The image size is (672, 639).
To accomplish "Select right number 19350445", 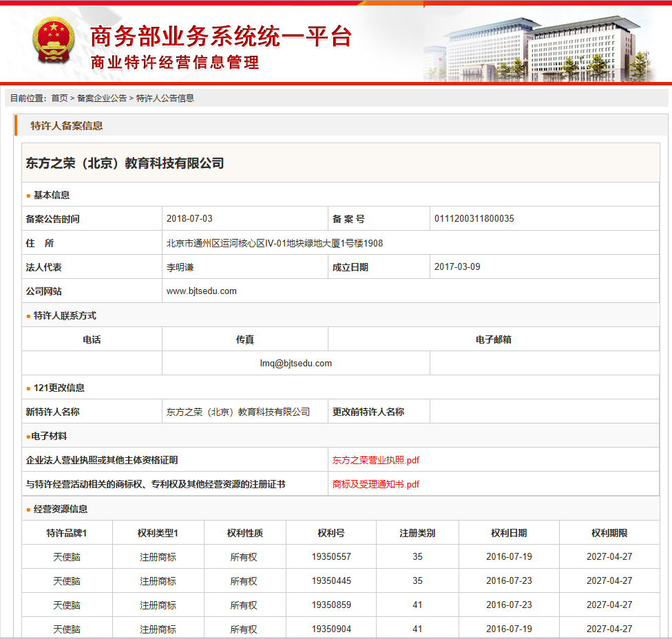I will coord(331,580).
